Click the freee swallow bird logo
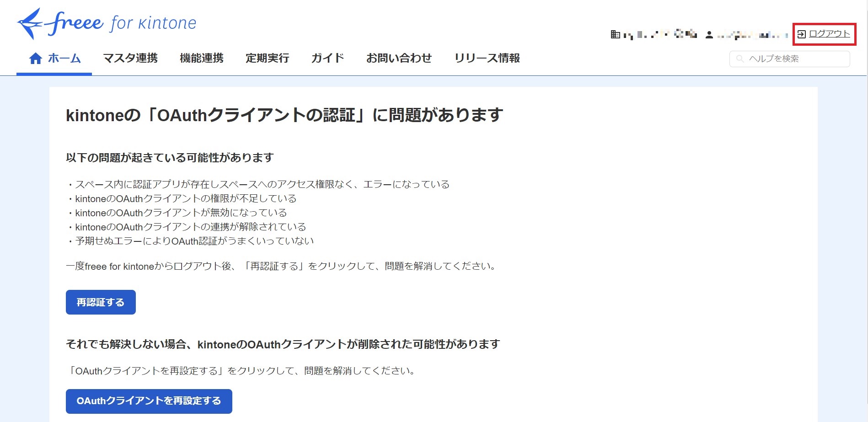The height and width of the screenshot is (422, 868). [29, 24]
